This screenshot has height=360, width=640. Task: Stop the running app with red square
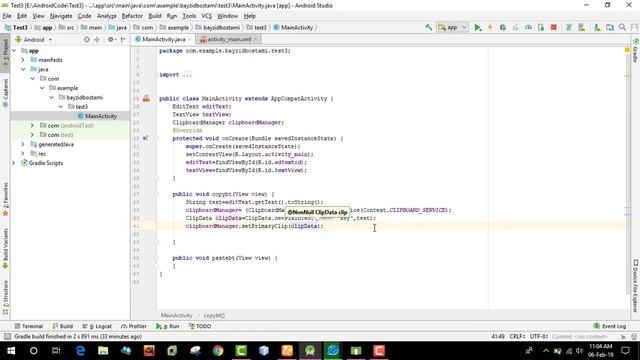(x=553, y=27)
